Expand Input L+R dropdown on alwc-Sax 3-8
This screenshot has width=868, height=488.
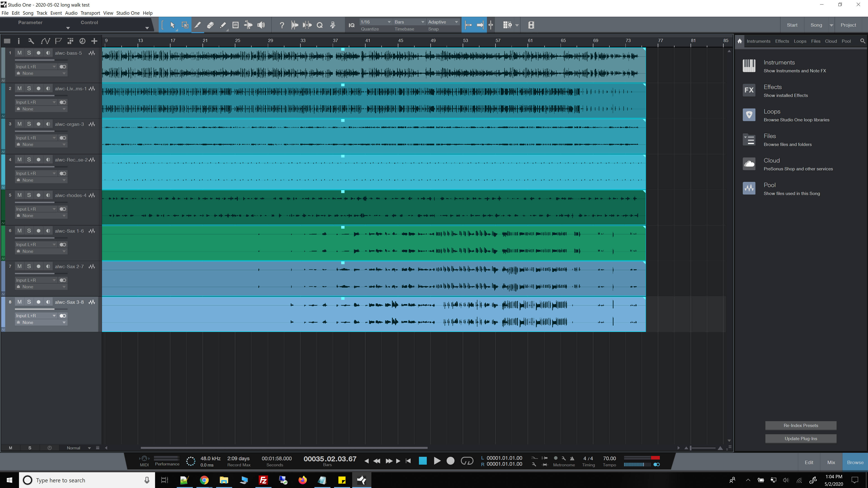pos(36,316)
